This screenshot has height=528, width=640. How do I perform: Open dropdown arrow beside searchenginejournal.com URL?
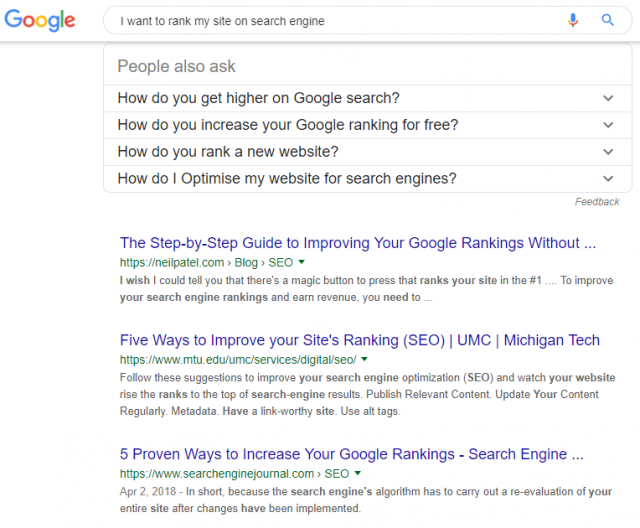tap(358, 473)
